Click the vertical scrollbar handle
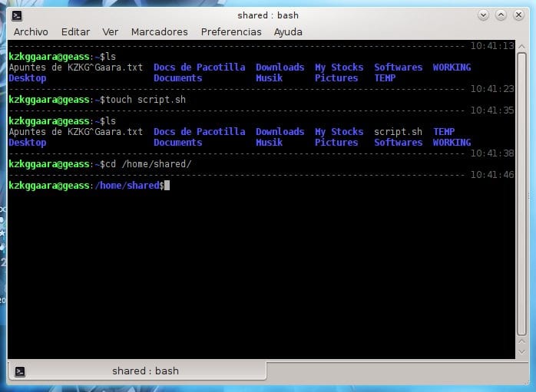The width and height of the screenshot is (536, 392). 521,194
